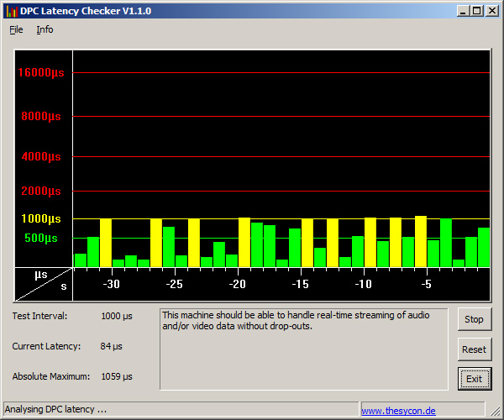Exit the application using Exit button
504x420 pixels.
point(474,379)
